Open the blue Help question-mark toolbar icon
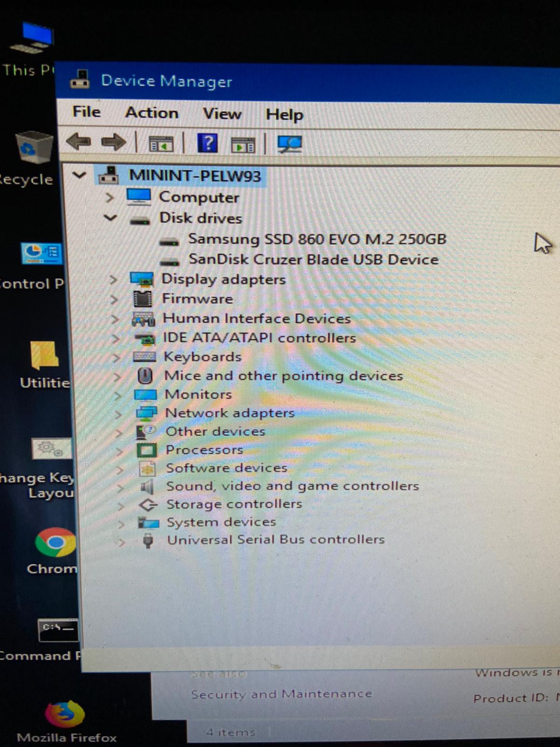Image resolution: width=560 pixels, height=747 pixels. (208, 143)
